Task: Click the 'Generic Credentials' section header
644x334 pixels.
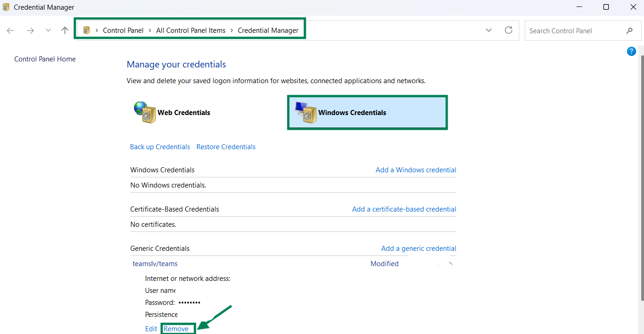Action: tap(160, 249)
